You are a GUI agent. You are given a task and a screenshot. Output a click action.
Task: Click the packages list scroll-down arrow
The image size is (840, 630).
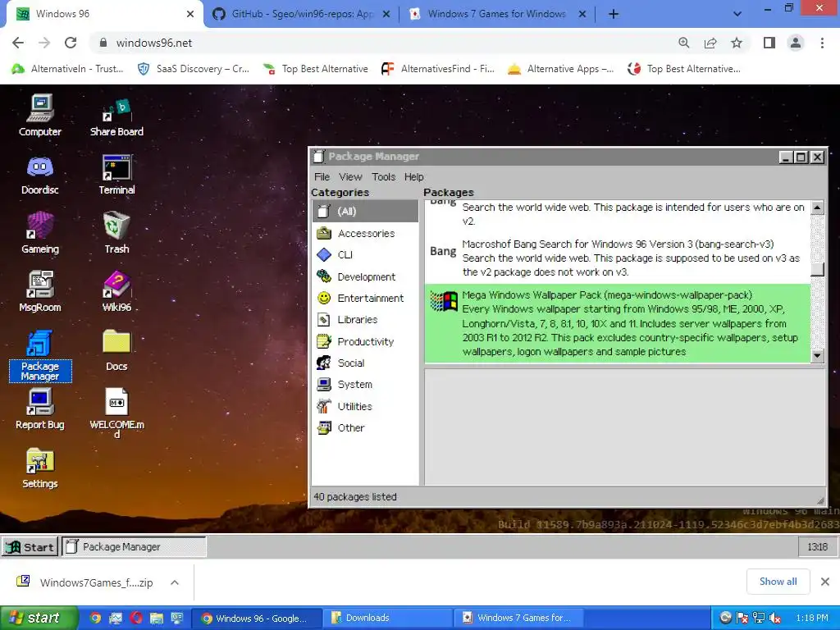[817, 355]
